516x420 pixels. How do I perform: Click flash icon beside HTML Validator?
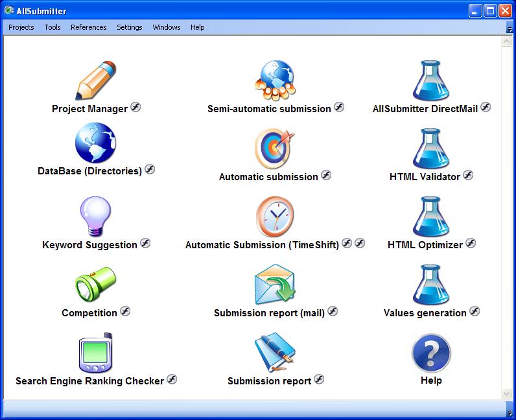click(468, 175)
